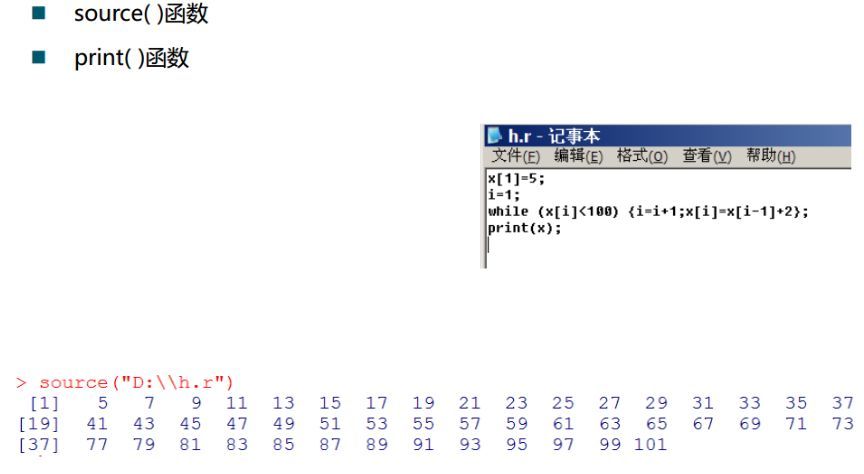
Task: Click the value 57 in second output row
Action: pyautogui.click(x=469, y=424)
